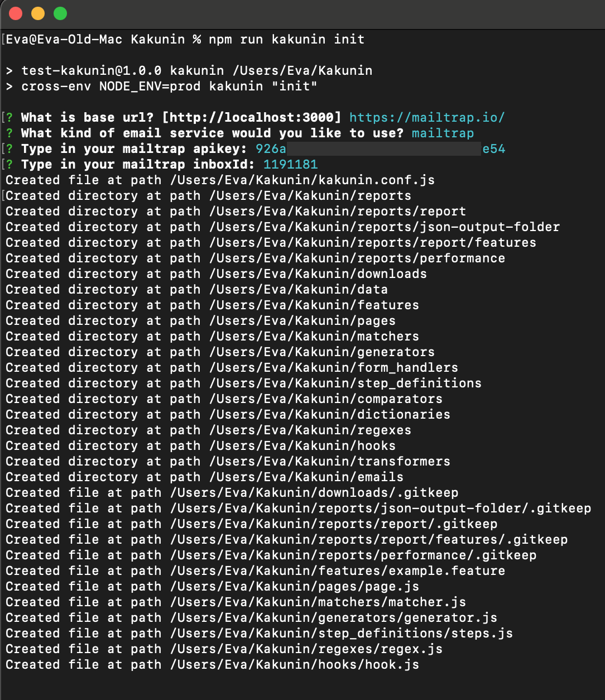Click the "mailtrap" email service answer
605x700 pixels.
pyautogui.click(x=443, y=133)
